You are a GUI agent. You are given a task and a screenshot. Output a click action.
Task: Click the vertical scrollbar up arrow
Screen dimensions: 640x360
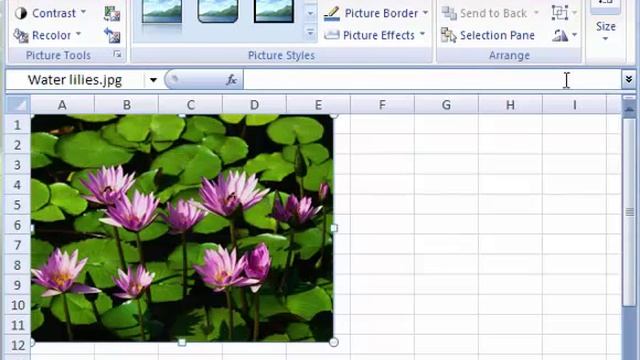pyautogui.click(x=629, y=108)
